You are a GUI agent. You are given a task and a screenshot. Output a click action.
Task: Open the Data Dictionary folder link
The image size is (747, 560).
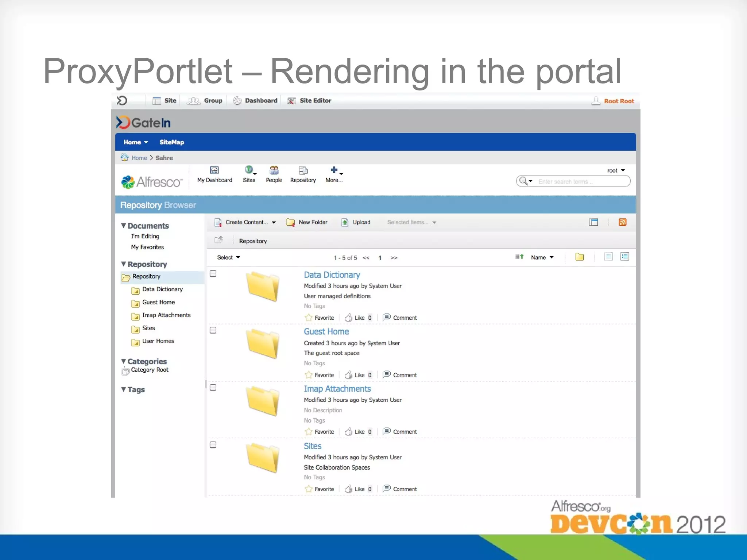coord(332,275)
